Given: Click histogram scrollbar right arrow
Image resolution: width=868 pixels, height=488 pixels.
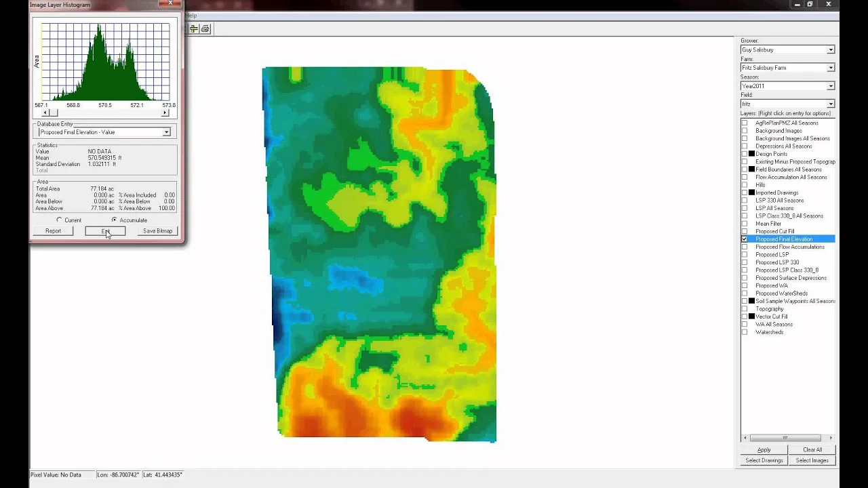Looking at the screenshot, I should click(165, 113).
